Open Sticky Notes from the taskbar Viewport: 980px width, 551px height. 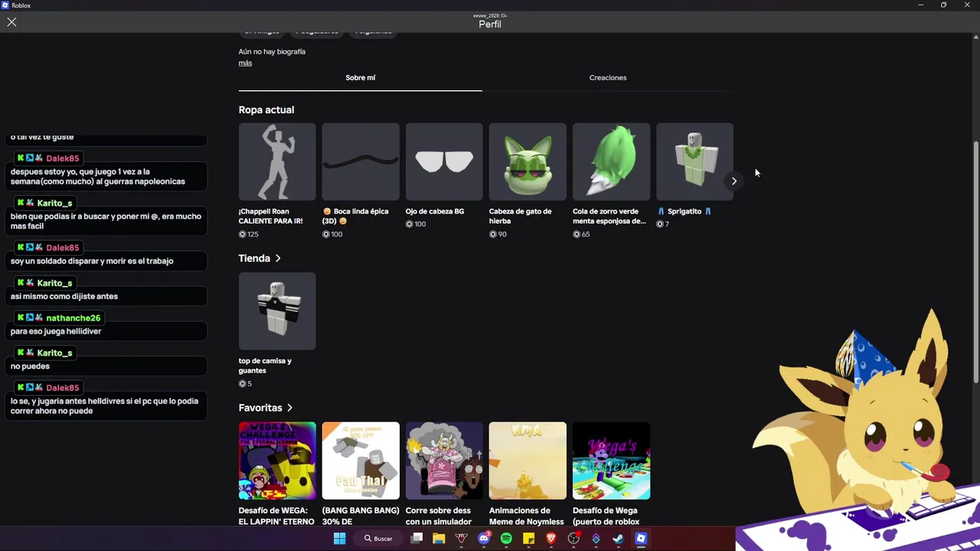(528, 539)
